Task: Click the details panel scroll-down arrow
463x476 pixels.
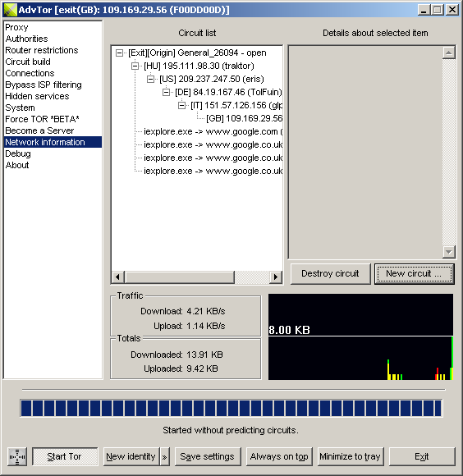Action: click(x=449, y=252)
